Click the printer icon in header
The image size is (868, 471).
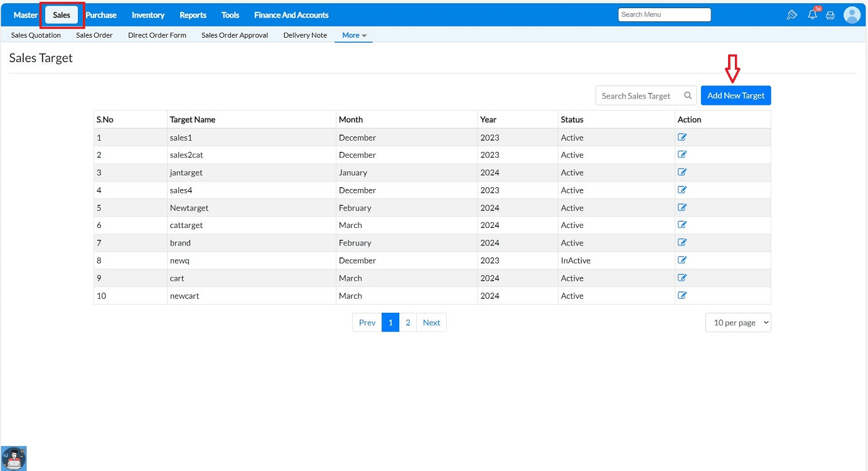tap(830, 15)
